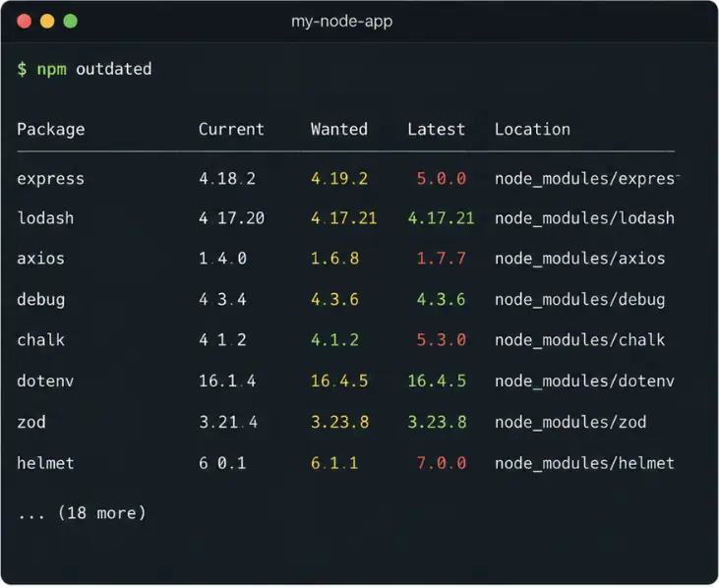Click lodash current version 4.17.20
Viewport: 719px width, 588px height.
pyautogui.click(x=231, y=218)
